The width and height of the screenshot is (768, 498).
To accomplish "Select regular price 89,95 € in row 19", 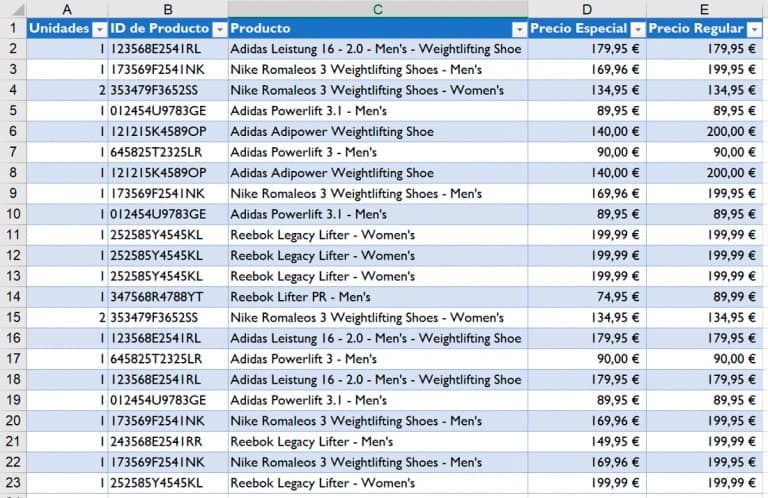I will pyautogui.click(x=704, y=400).
